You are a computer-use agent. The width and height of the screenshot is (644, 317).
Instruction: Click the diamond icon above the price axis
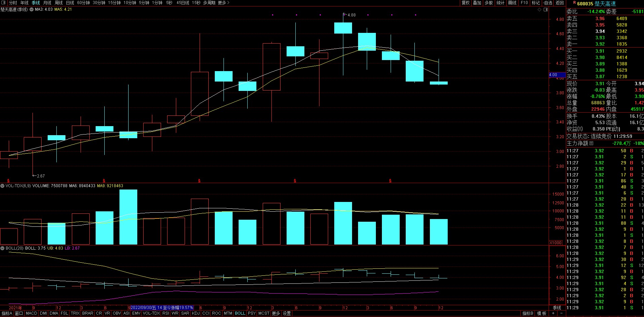point(539,9)
